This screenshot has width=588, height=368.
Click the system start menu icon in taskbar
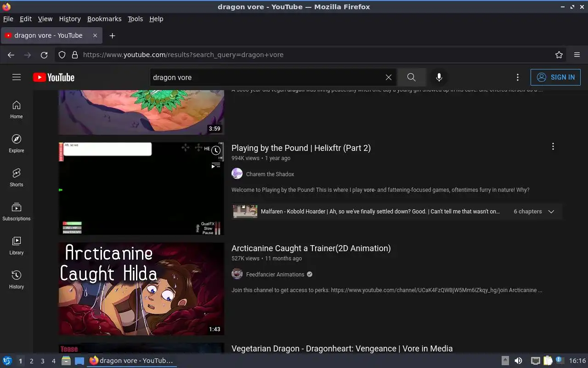(x=7, y=361)
